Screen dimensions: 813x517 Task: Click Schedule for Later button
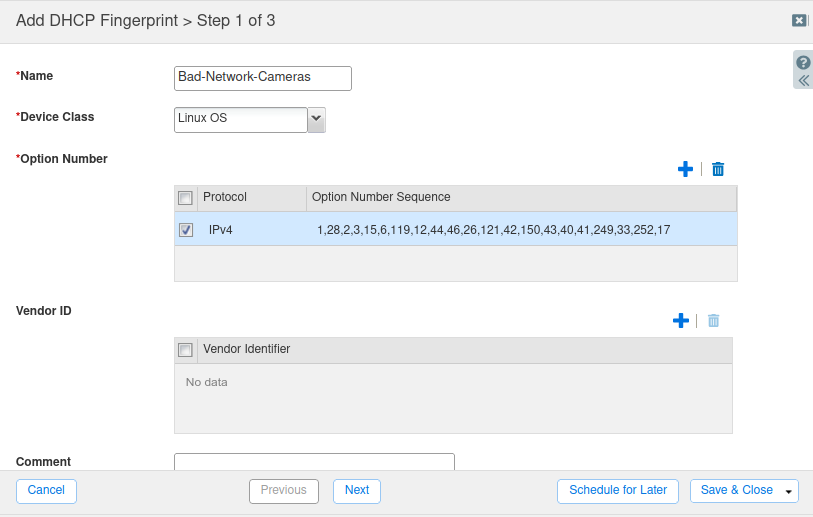pos(618,491)
